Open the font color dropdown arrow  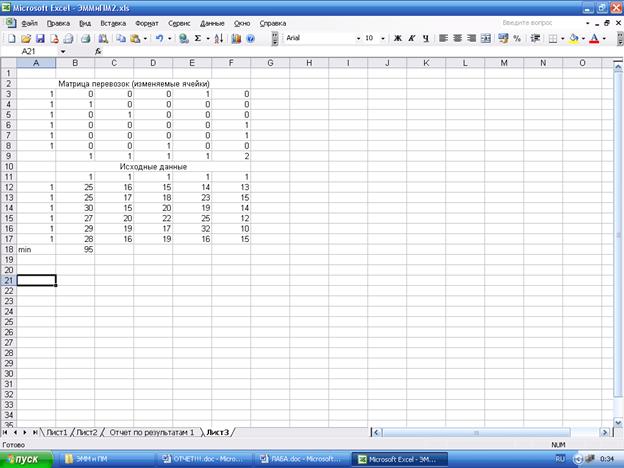point(604,38)
